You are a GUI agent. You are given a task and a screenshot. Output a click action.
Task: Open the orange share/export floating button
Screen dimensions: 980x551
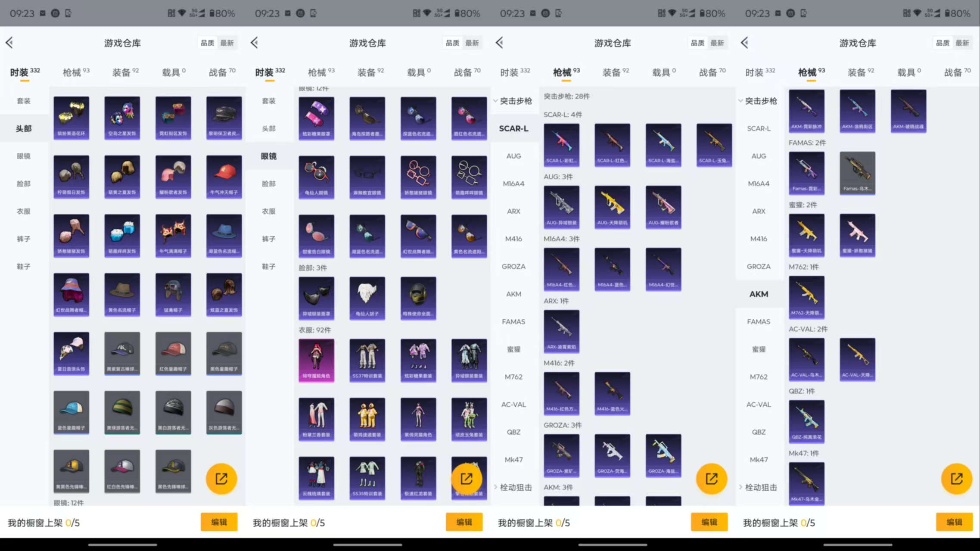221,478
